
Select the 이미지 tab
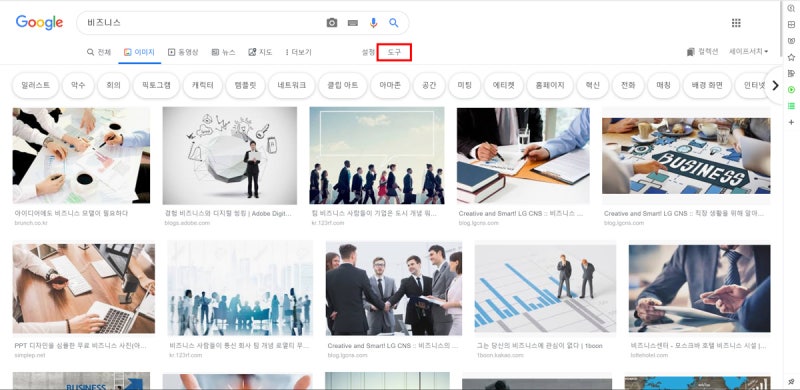point(139,52)
